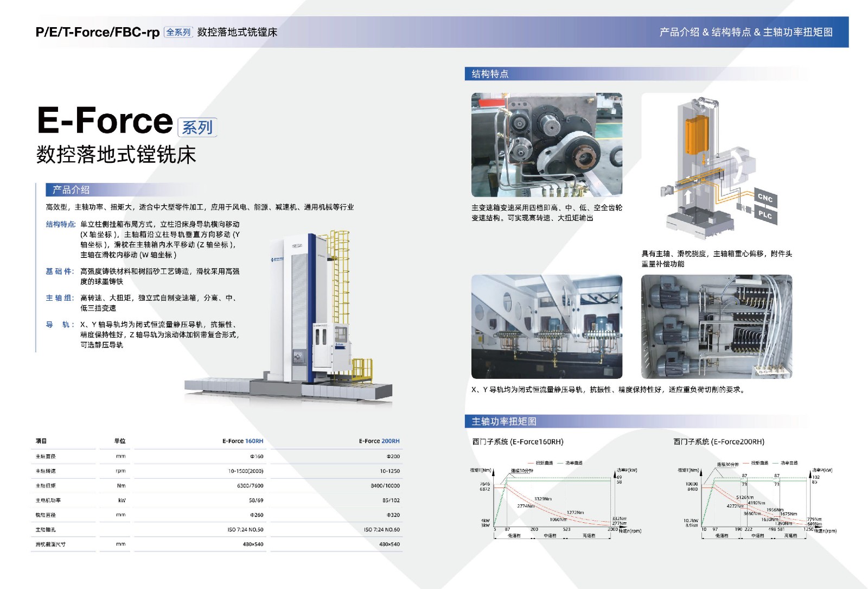Click the P/E/T-Force/FBC-rp header title
The width and height of the screenshot is (868, 589).
pyautogui.click(x=98, y=33)
